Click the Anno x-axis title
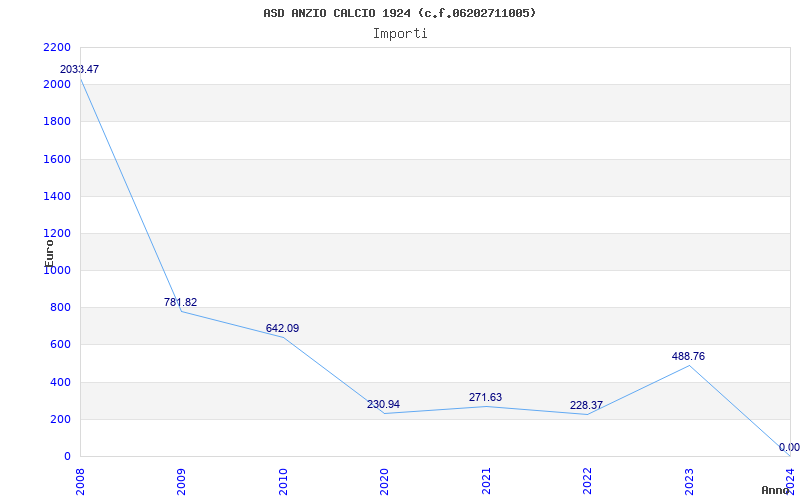The height and width of the screenshot is (500, 800). pos(776,490)
